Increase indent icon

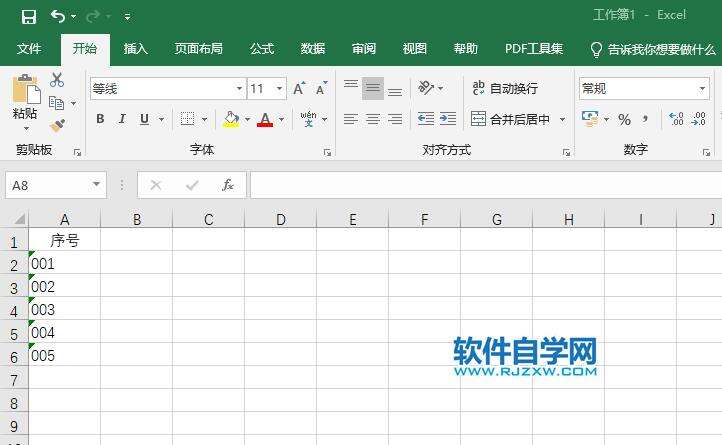(448, 119)
